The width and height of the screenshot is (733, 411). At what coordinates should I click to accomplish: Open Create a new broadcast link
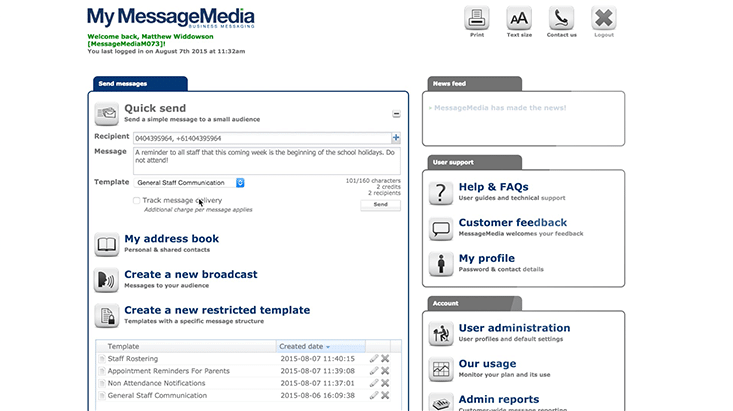pos(191,274)
